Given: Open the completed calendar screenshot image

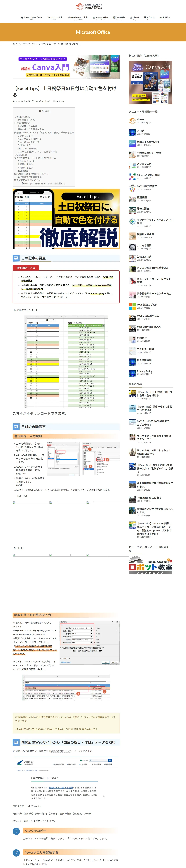Looking at the screenshot, I should [x=66, y=361].
